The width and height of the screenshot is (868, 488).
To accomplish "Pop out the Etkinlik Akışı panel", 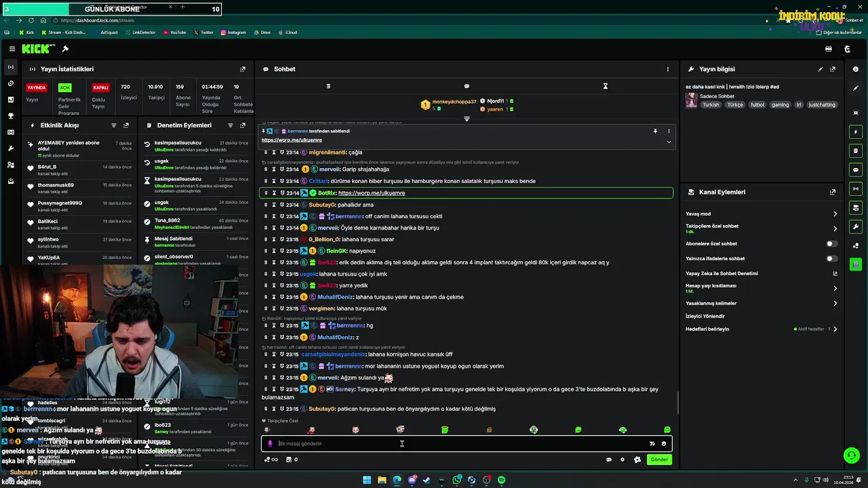I will (x=126, y=125).
